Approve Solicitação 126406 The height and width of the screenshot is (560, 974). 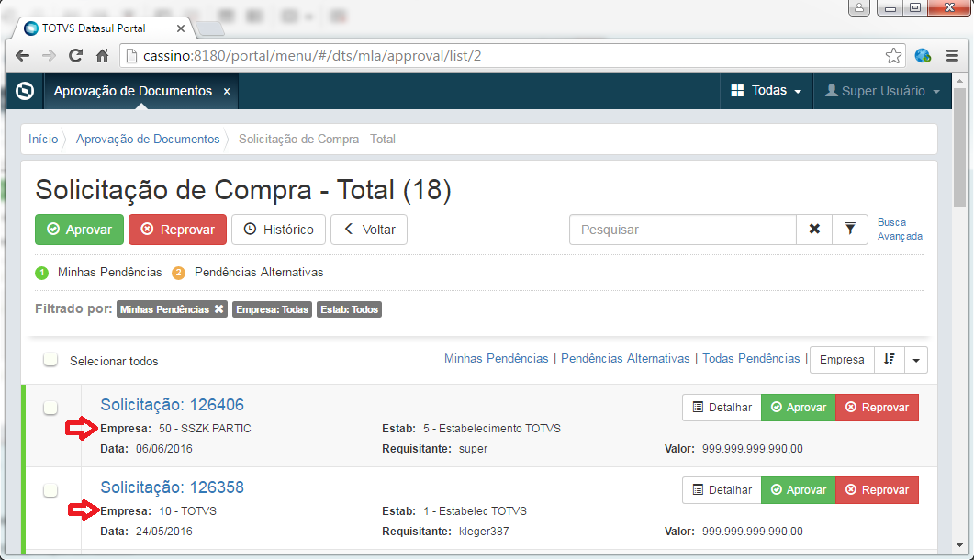[x=799, y=407]
